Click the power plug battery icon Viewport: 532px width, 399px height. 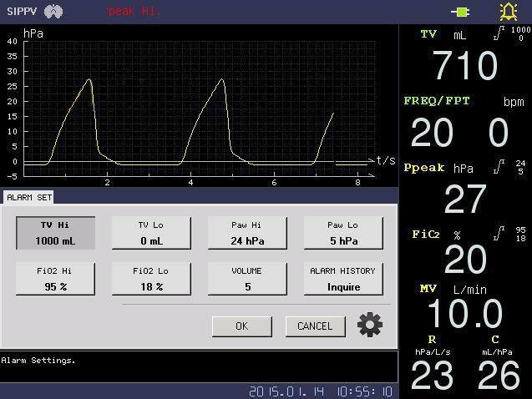[460, 12]
